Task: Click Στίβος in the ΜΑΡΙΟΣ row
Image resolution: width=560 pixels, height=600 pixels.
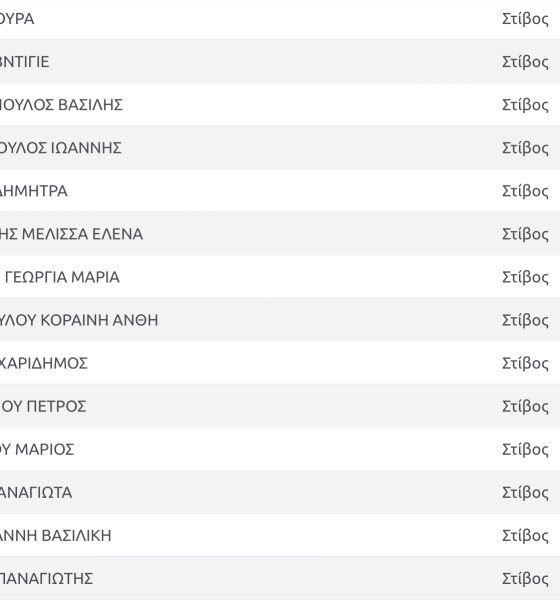Action: pos(525,449)
